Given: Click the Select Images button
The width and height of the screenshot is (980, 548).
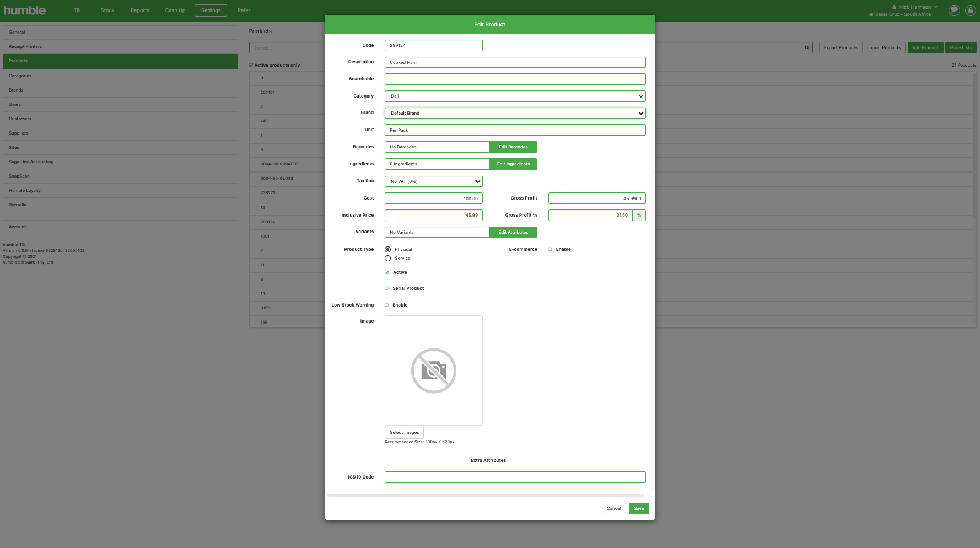Looking at the screenshot, I should [404, 433].
